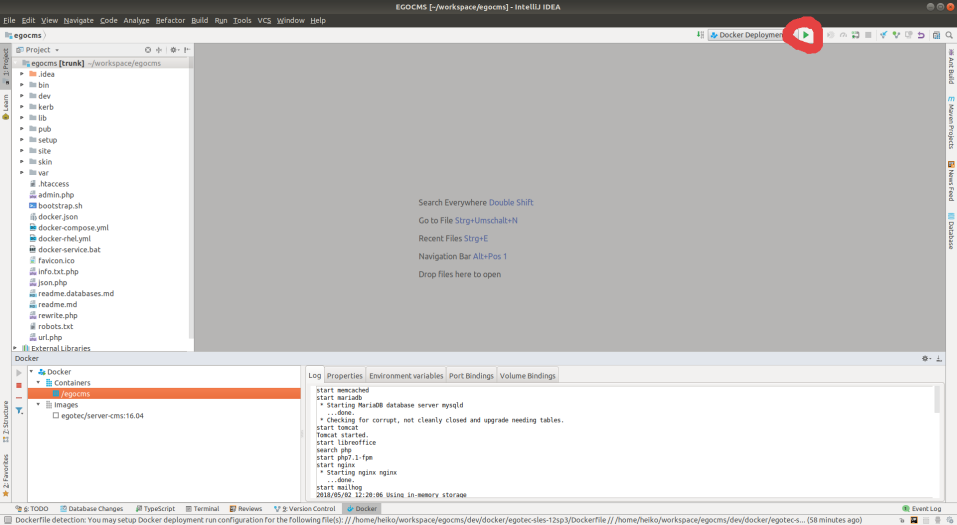This screenshot has width=957, height=525.
Task: Collapse the Docker root node
Action: tap(31, 372)
